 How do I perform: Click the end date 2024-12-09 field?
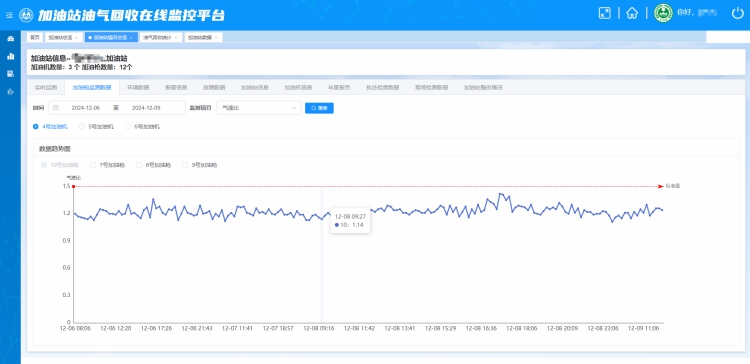(x=146, y=108)
